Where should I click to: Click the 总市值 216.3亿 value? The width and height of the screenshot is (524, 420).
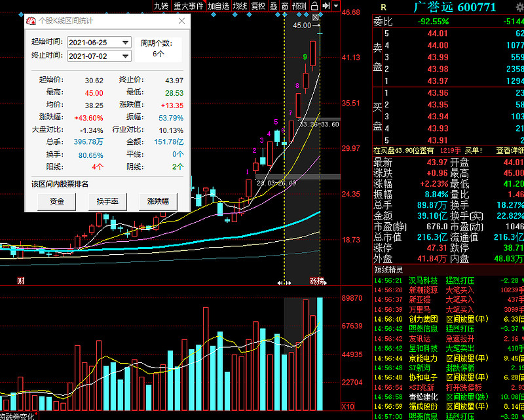pos(432,237)
